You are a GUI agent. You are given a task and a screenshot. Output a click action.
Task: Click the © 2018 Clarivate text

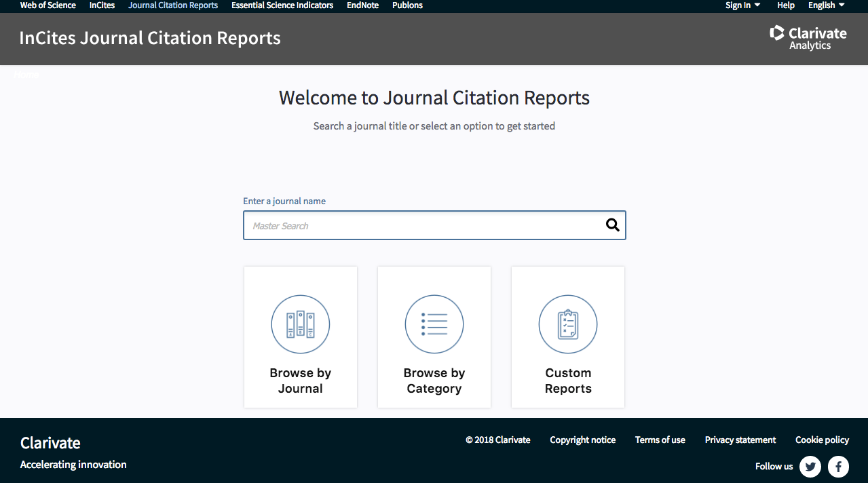(x=498, y=440)
